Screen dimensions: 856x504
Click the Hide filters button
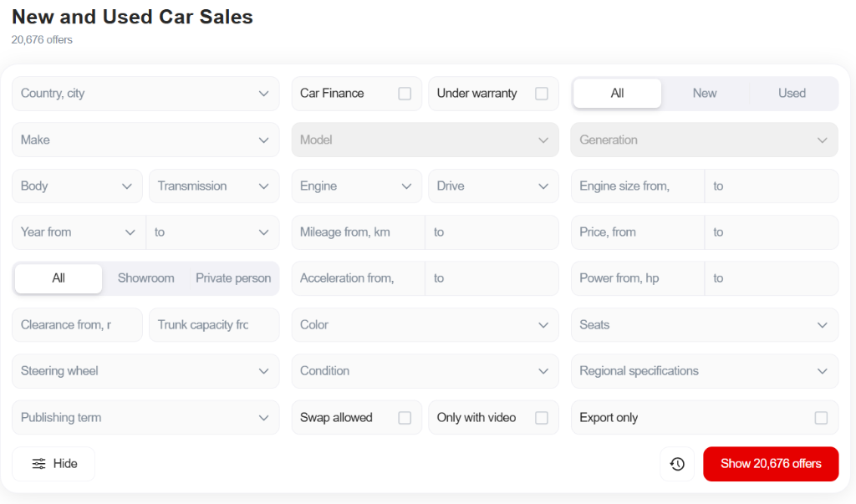(x=53, y=464)
